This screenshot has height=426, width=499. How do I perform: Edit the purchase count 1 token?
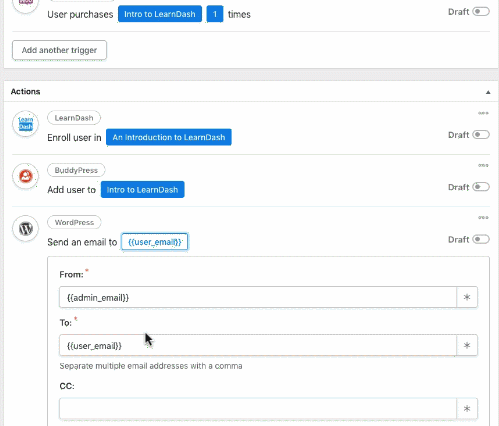point(215,14)
